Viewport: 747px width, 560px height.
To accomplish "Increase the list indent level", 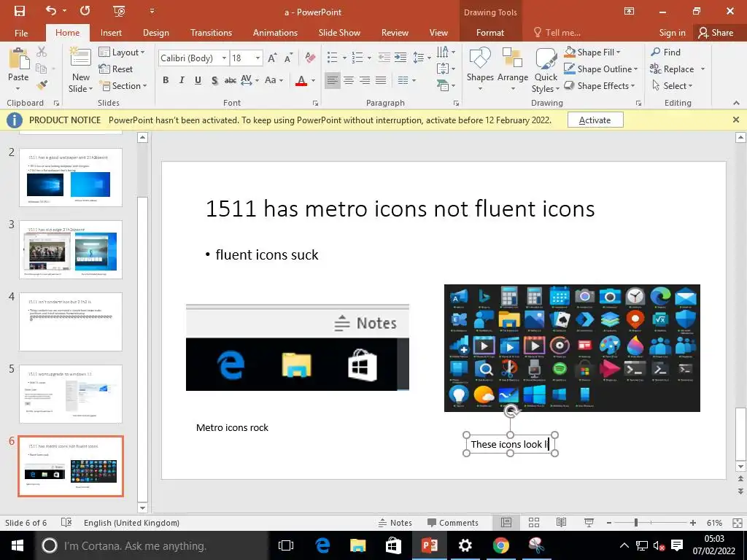I will tap(400, 58).
